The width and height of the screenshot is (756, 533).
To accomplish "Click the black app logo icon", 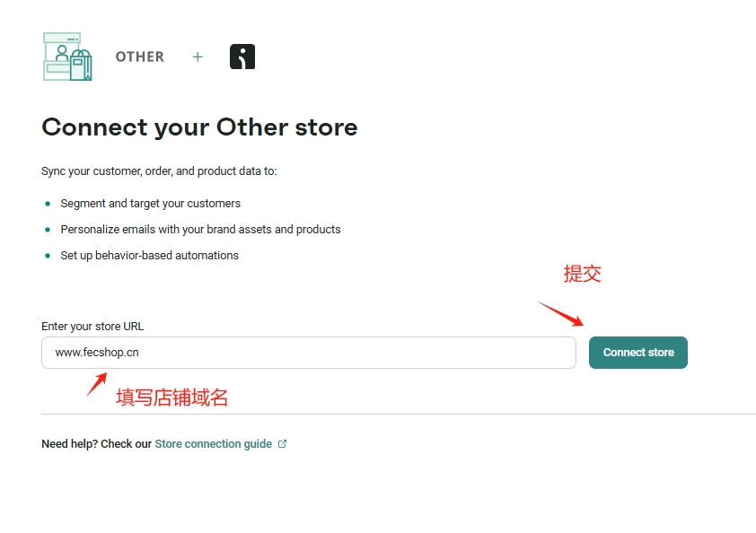I will [x=242, y=57].
